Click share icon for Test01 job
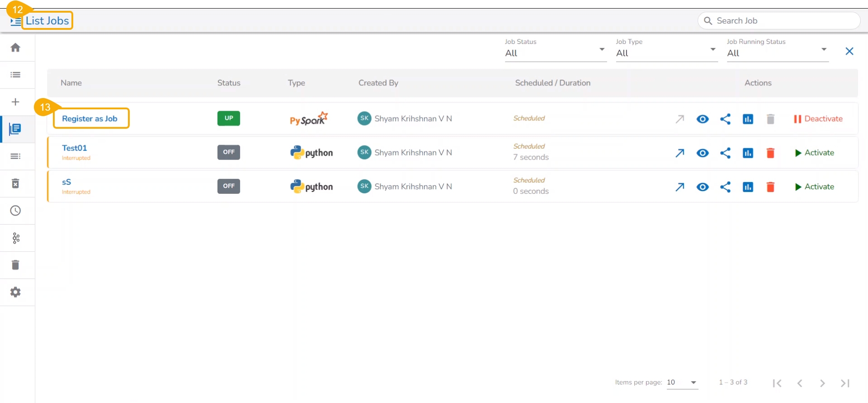The width and height of the screenshot is (868, 403). point(725,153)
